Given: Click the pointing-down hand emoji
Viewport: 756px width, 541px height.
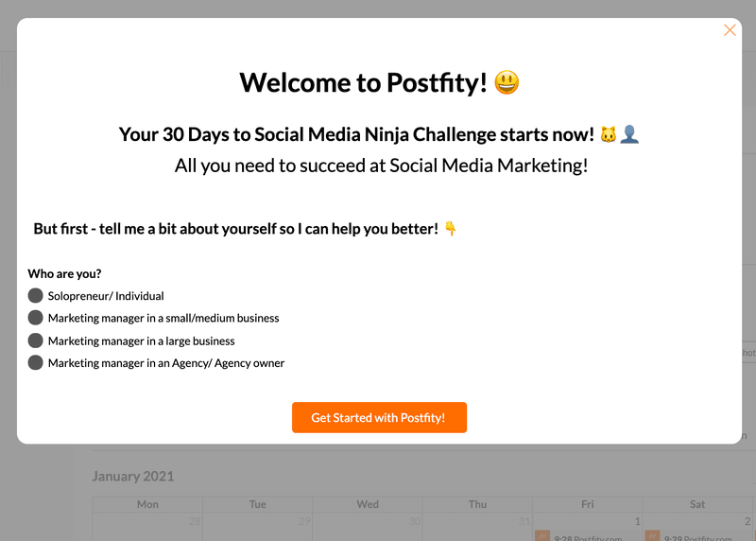Looking at the screenshot, I should click(451, 229).
